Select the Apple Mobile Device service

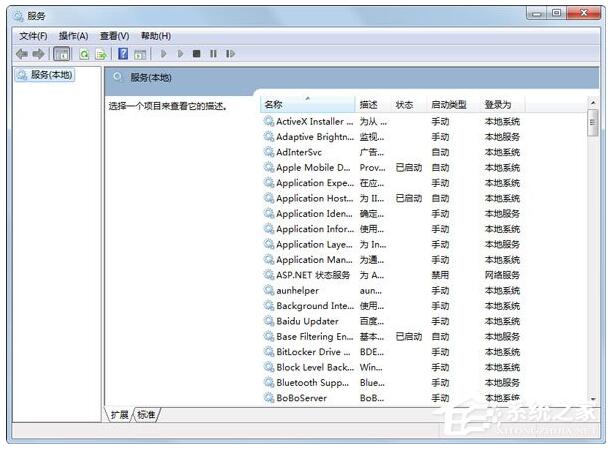tap(392, 168)
